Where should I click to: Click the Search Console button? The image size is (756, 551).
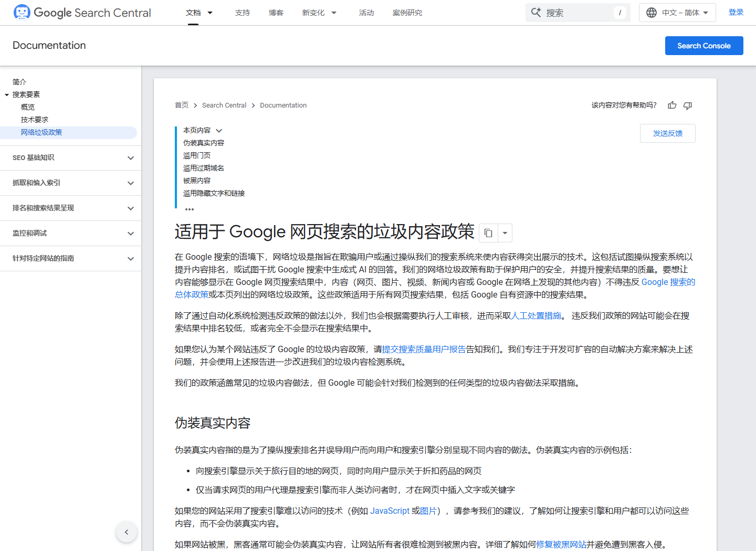click(x=704, y=46)
